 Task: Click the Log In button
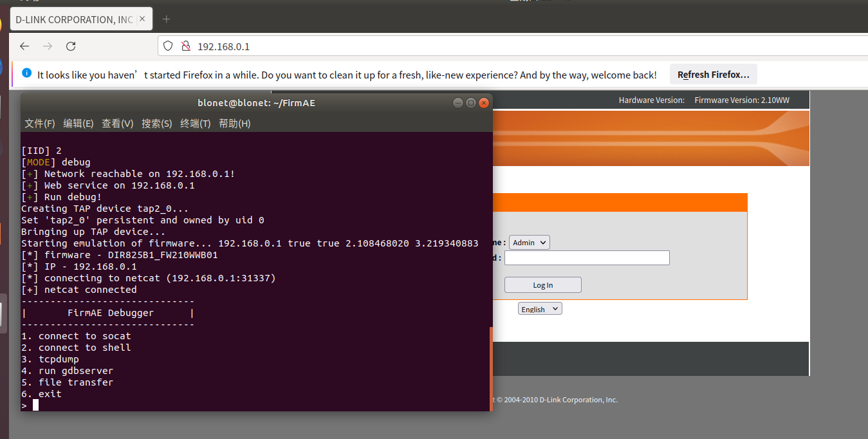pyautogui.click(x=543, y=285)
